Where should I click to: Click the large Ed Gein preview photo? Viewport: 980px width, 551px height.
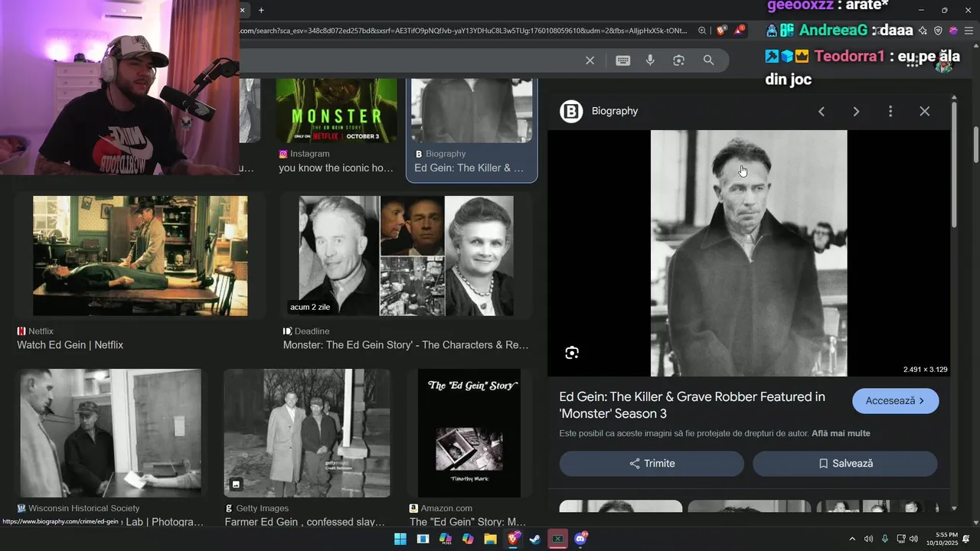[x=749, y=253]
